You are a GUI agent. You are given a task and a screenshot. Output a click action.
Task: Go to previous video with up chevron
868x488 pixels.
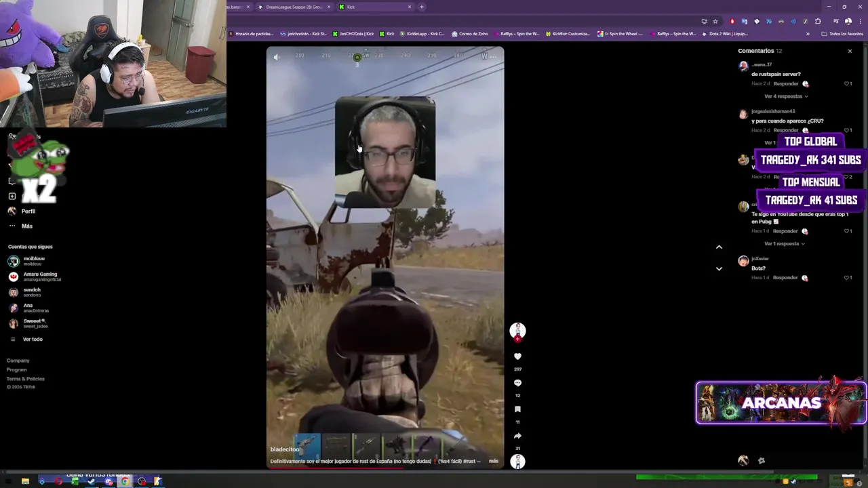[719, 247]
